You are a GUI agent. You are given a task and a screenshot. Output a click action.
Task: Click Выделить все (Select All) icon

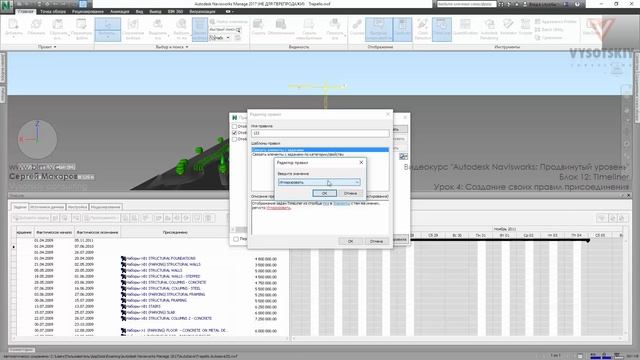click(158, 29)
